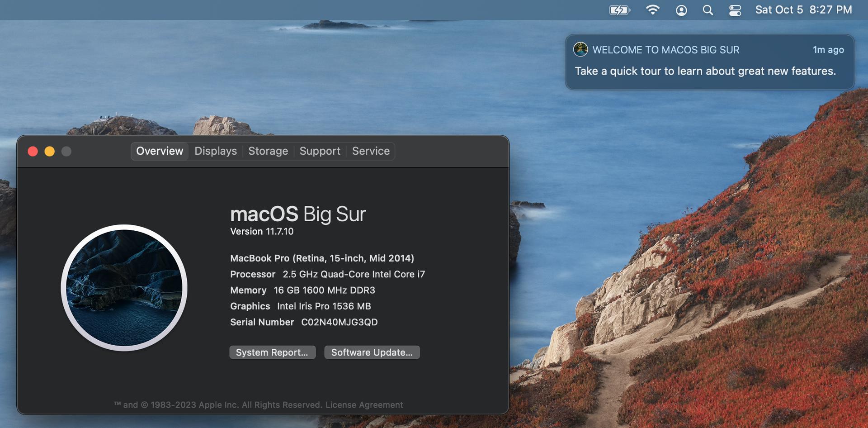The image size is (868, 428).
Task: Click the user account menu bar icon
Action: [x=681, y=10]
